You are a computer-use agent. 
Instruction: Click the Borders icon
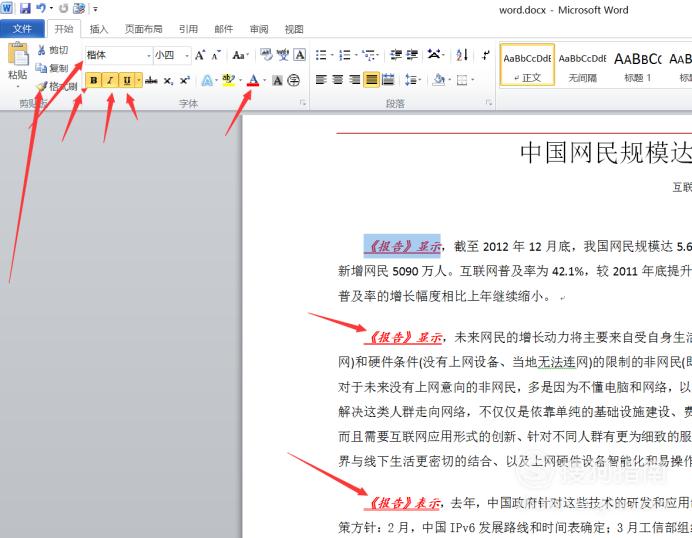coord(462,80)
